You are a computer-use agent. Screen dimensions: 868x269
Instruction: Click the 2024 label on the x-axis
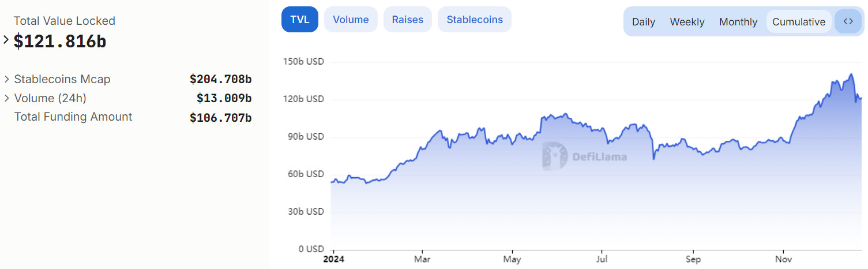tap(334, 259)
